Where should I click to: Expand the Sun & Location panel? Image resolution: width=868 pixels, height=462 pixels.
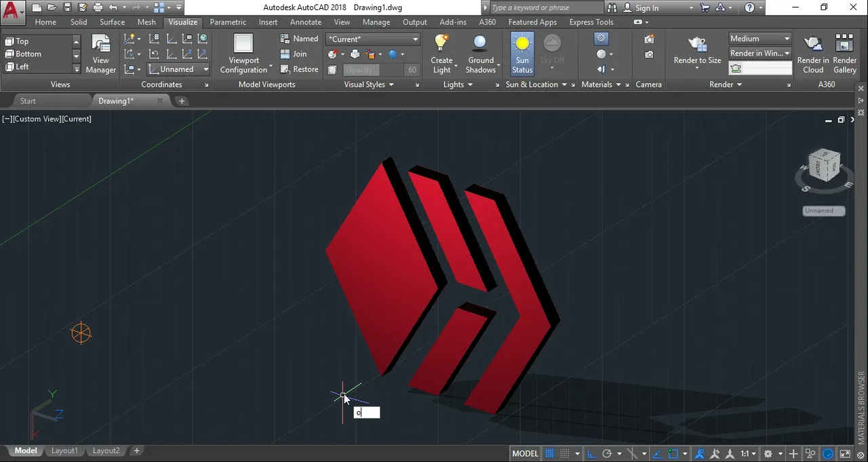[536, 85]
